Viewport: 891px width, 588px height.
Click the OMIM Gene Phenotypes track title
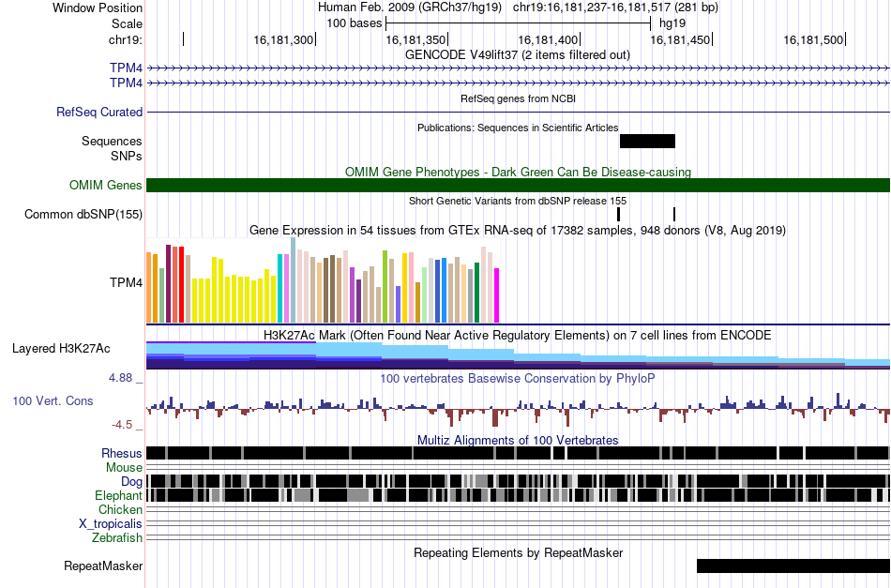pos(519,173)
